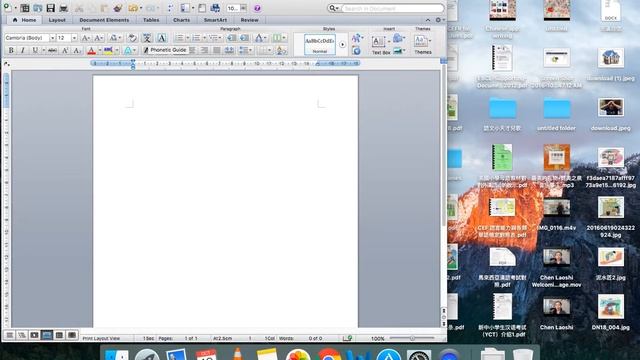
Task: Adjust zoom slider in status bar
Action: pos(412,338)
